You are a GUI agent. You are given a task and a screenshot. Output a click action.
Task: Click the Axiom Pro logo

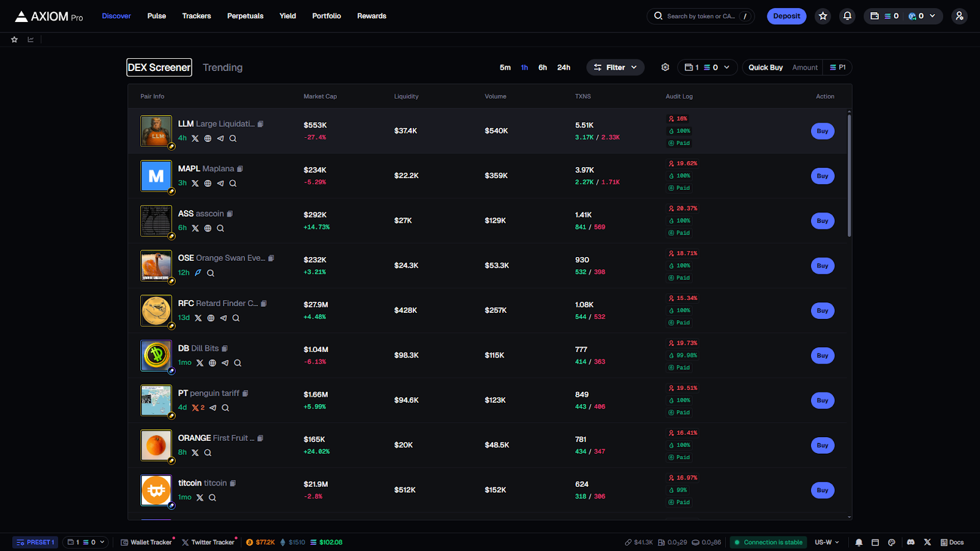pos(49,16)
